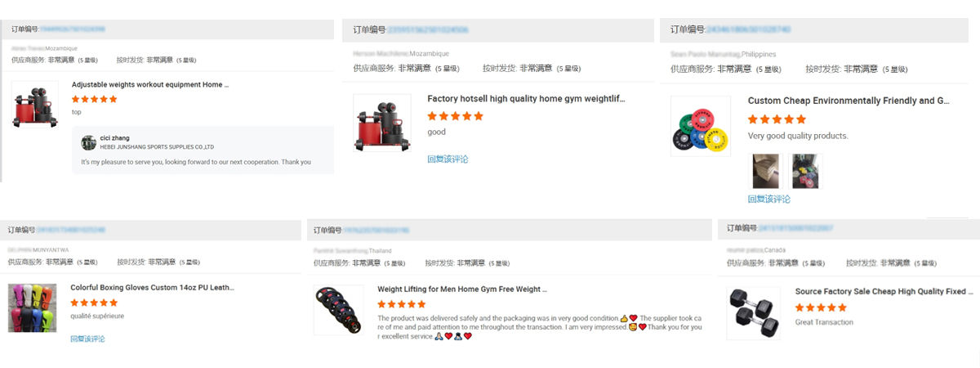Click cici zhang's reply avatar
The image size is (980, 368).
(89, 142)
